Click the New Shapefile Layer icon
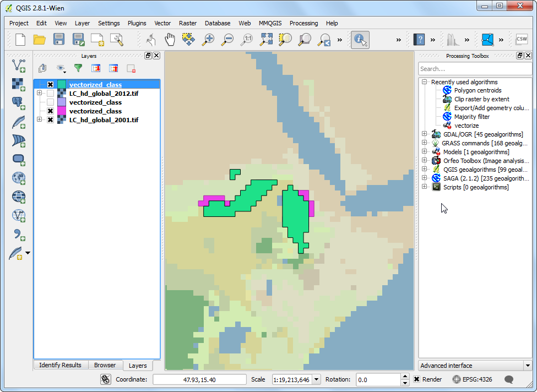The image size is (537, 392). (x=17, y=253)
